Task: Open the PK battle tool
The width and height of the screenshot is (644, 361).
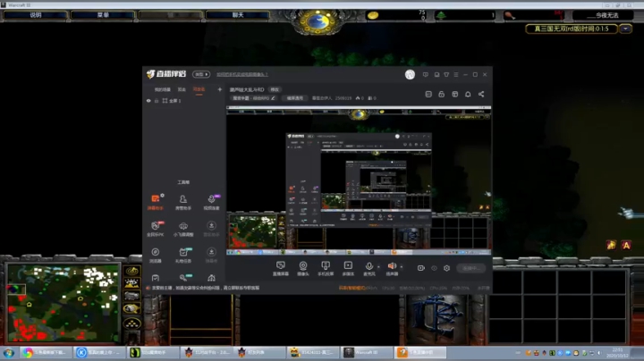Action: click(156, 229)
